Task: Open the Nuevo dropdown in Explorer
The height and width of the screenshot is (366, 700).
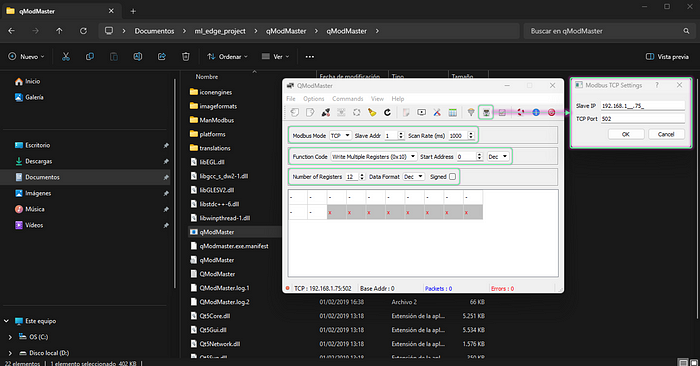Action: point(26,57)
